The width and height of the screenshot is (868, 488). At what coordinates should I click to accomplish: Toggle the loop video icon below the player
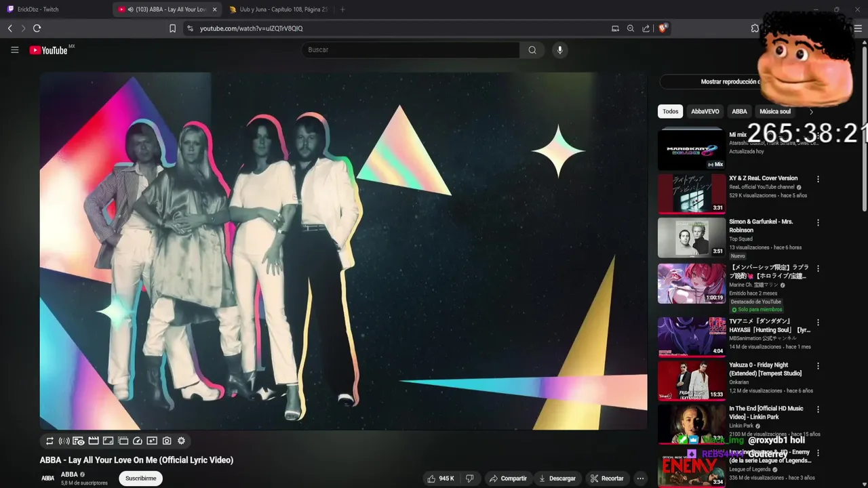(50, 441)
